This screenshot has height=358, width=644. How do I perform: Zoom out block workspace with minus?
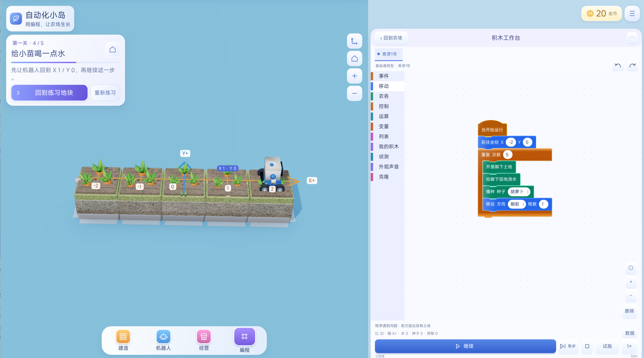click(x=631, y=296)
